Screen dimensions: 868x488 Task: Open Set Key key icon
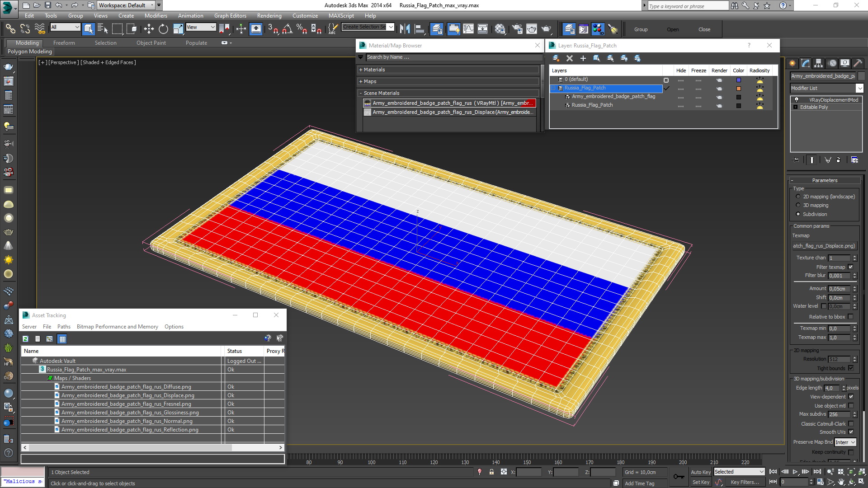click(679, 477)
